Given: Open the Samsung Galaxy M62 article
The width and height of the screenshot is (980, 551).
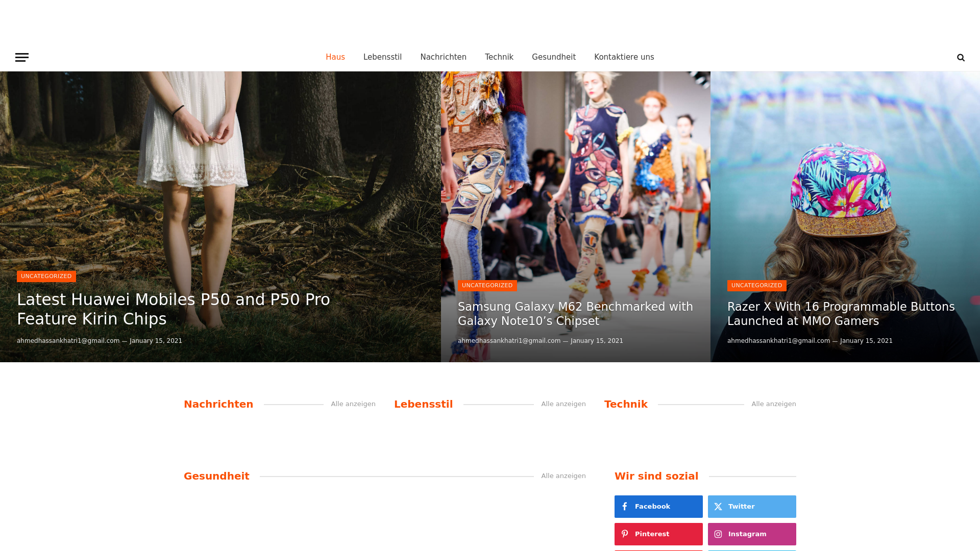Looking at the screenshot, I should [x=575, y=314].
